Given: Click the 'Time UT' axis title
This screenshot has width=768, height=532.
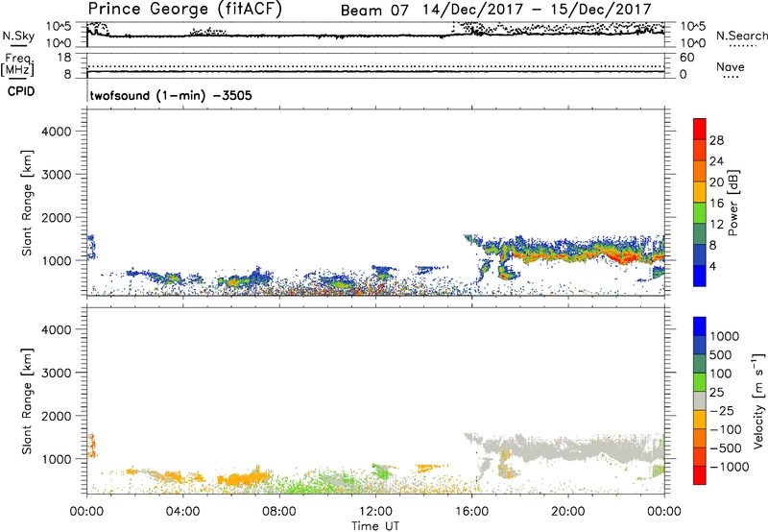Looking at the screenshot, I should click(375, 526).
